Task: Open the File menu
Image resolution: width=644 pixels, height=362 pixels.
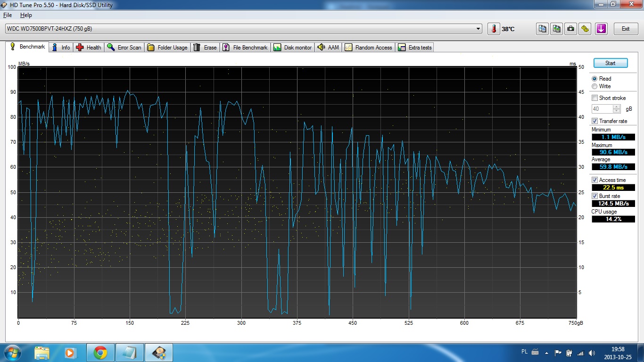Action: (x=8, y=15)
